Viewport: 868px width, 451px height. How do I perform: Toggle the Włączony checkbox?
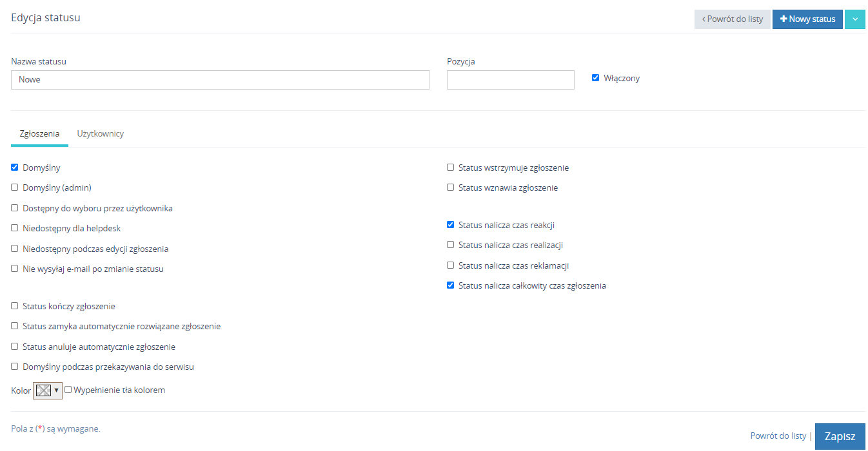[x=595, y=78]
